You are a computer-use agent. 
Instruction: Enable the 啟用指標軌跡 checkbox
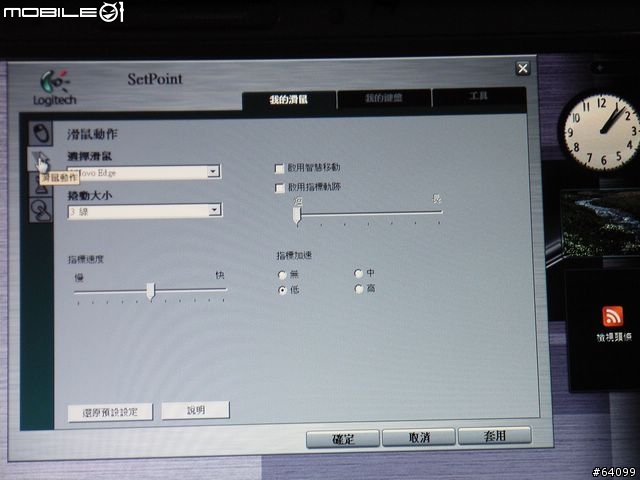click(280, 188)
